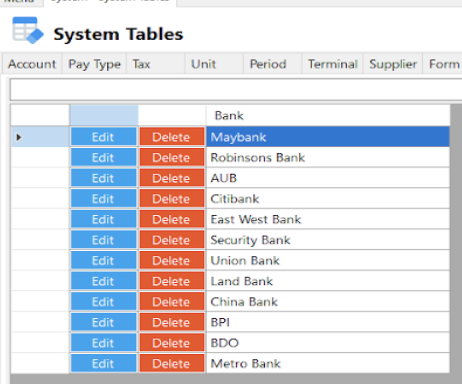Switch to the Pay Type tab
Screen dimensions: 462x384
pyautogui.click(x=94, y=64)
